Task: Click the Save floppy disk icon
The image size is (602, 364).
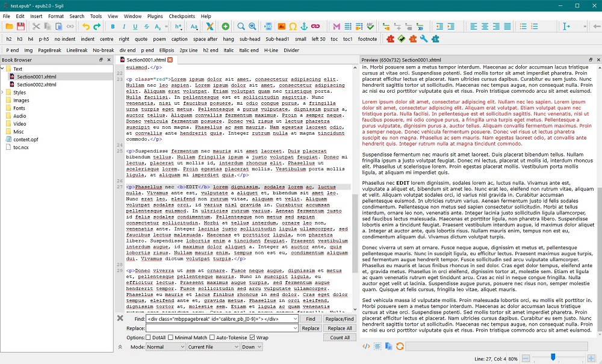Action: [x=20, y=26]
